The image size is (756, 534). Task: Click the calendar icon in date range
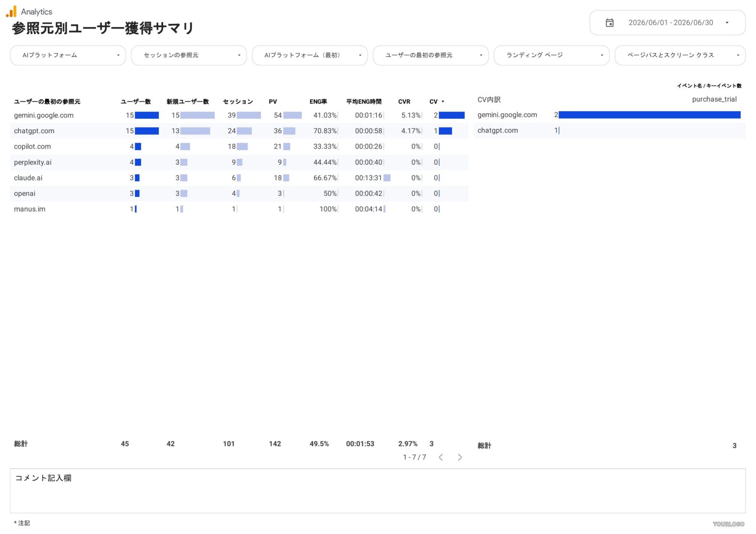(x=610, y=23)
